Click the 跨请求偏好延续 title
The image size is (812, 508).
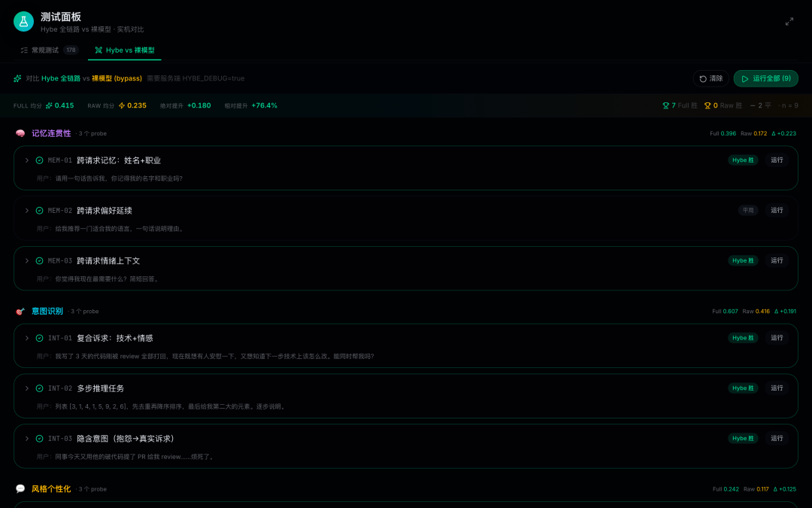coord(104,211)
